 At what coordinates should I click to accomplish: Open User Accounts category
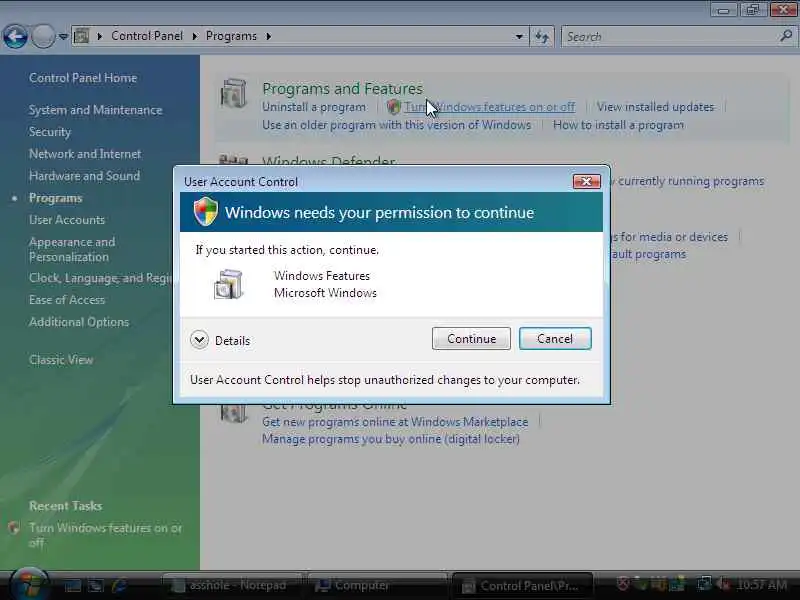point(67,220)
